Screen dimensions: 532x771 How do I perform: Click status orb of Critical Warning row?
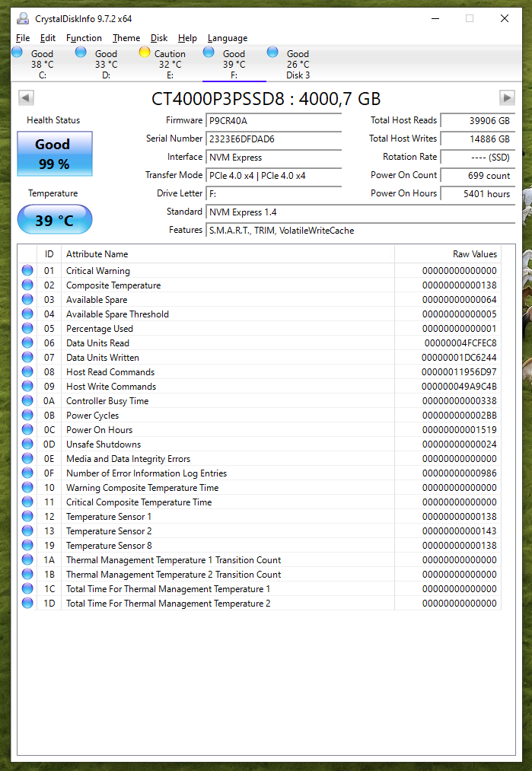coord(27,270)
